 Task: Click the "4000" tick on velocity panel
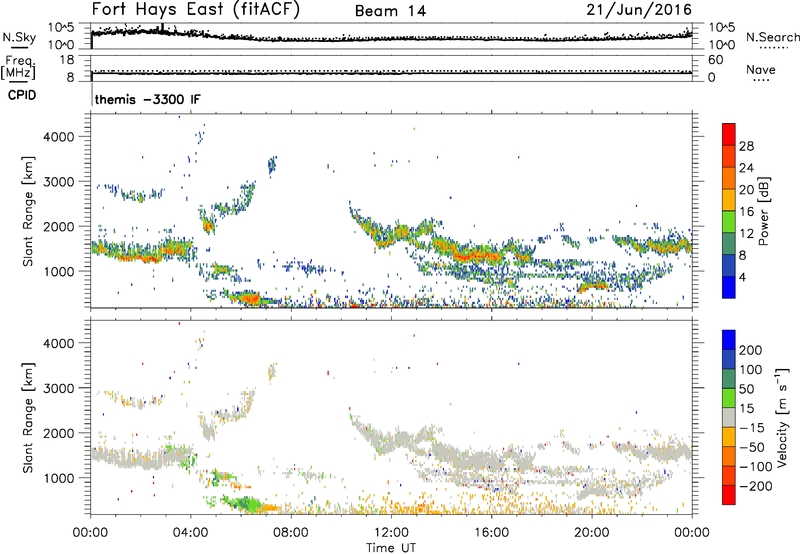tap(58, 343)
